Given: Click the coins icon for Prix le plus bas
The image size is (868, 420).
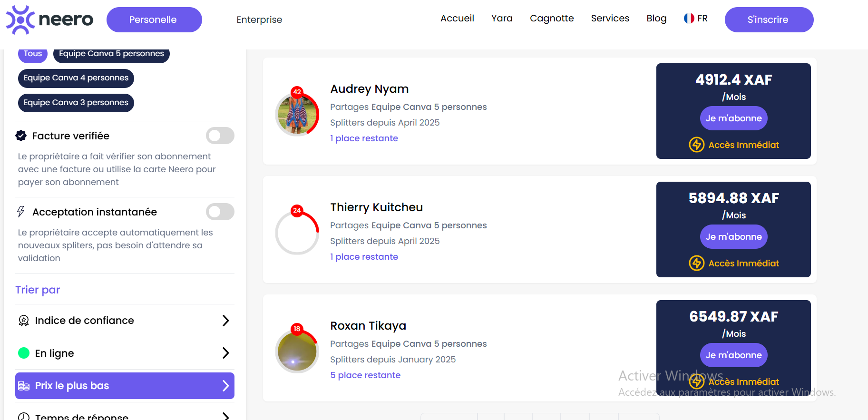Looking at the screenshot, I should click(x=24, y=386).
